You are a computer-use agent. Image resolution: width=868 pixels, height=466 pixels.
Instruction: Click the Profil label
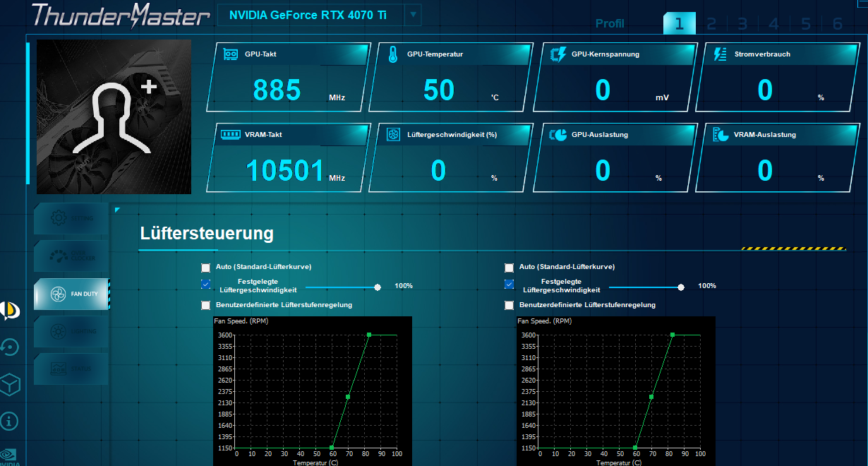click(x=610, y=23)
